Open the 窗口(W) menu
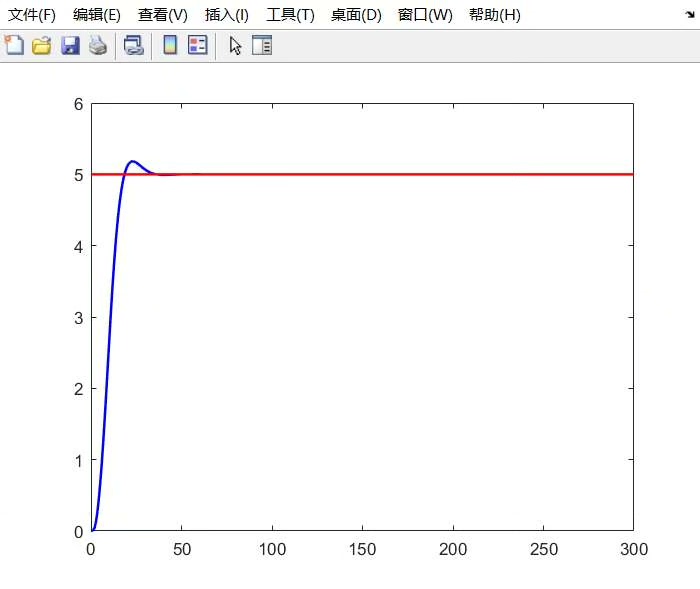Image resolution: width=700 pixels, height=589 pixels. coord(425,15)
